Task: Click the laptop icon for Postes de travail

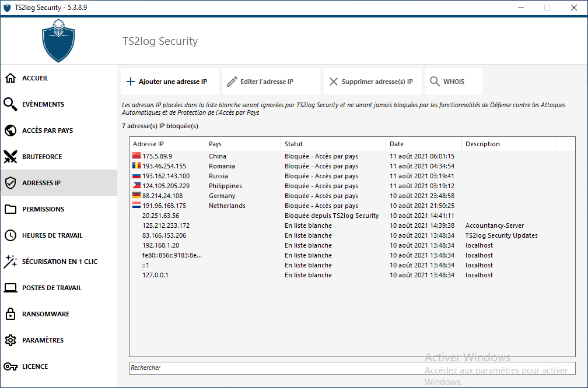Action: click(x=10, y=288)
